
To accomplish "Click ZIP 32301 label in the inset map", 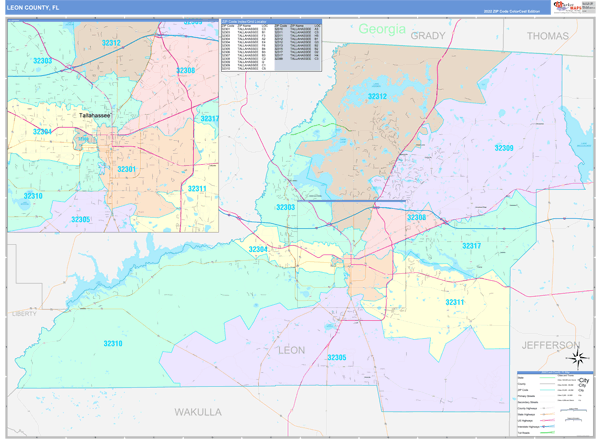I will click(126, 169).
